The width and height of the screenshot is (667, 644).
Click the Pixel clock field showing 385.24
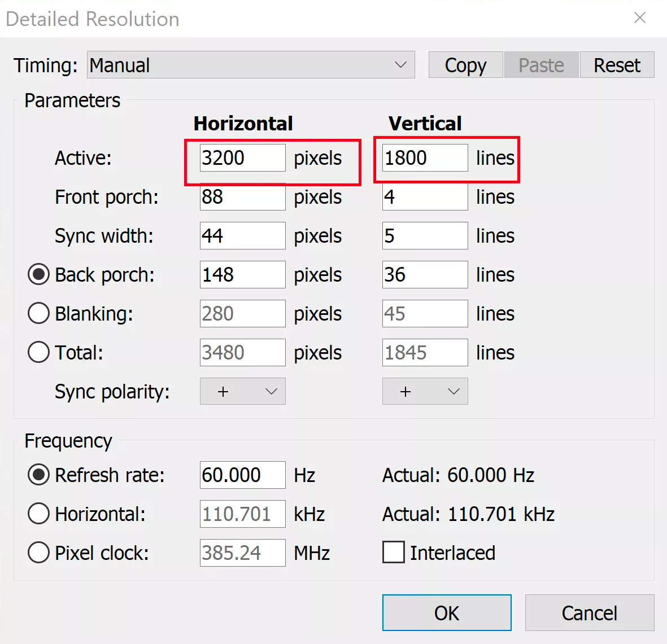(243, 553)
